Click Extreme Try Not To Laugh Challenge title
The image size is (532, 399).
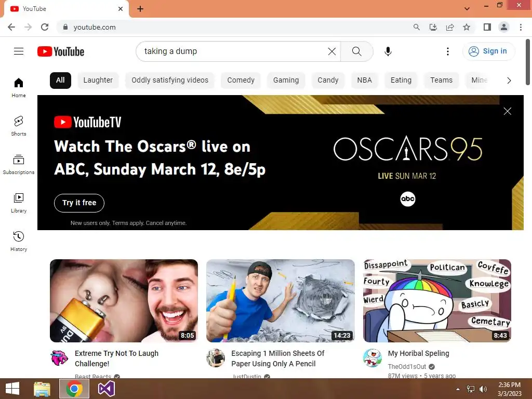coord(117,358)
